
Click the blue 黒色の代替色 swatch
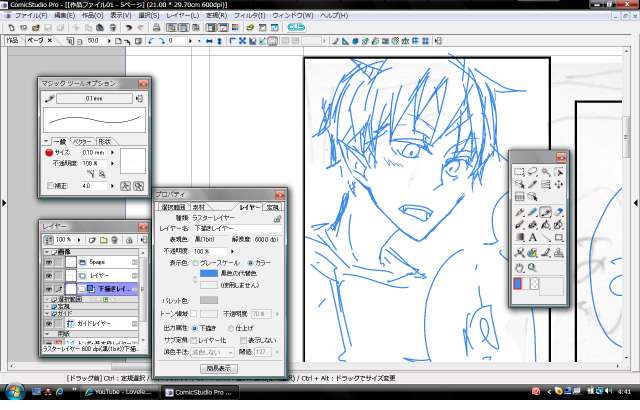[209, 273]
